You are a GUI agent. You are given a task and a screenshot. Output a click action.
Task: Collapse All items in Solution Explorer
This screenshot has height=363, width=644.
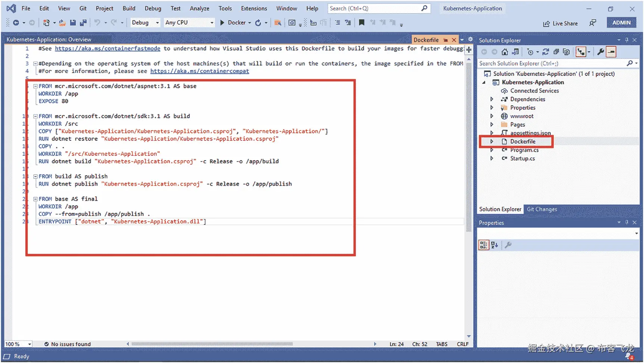[556, 52]
